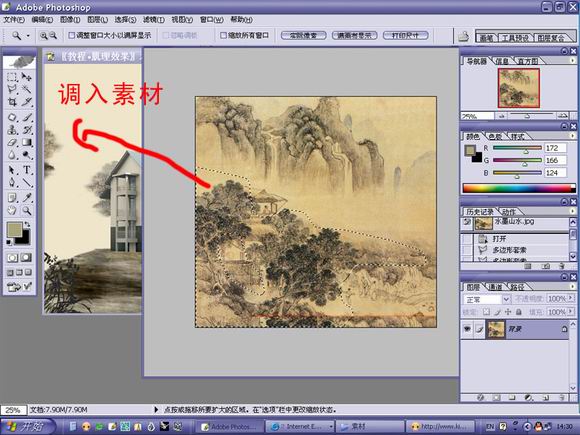Open the opacity 100% arrow in Layers panel

(571, 298)
